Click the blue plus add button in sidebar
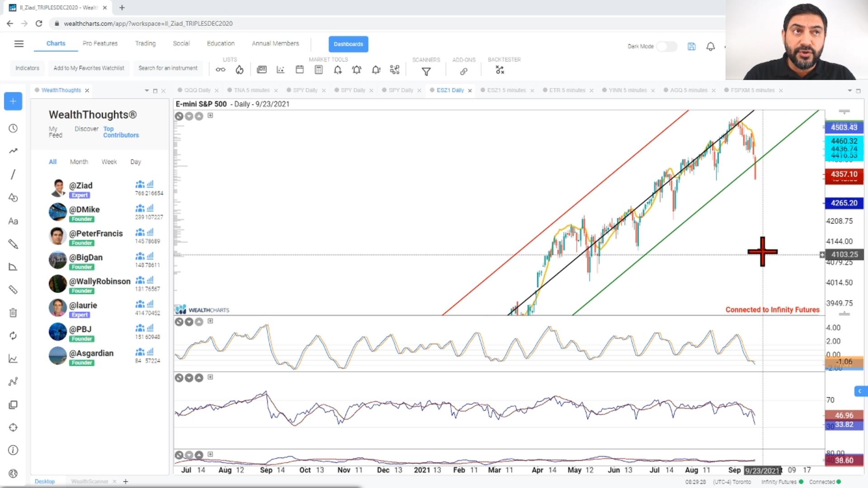Image resolution: width=868 pixels, height=488 pixels. (x=13, y=101)
